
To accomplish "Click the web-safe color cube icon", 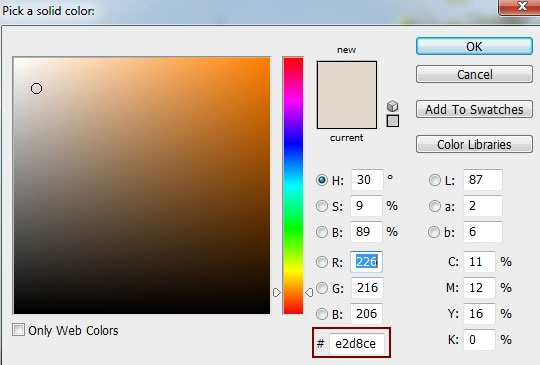I will 393,106.
